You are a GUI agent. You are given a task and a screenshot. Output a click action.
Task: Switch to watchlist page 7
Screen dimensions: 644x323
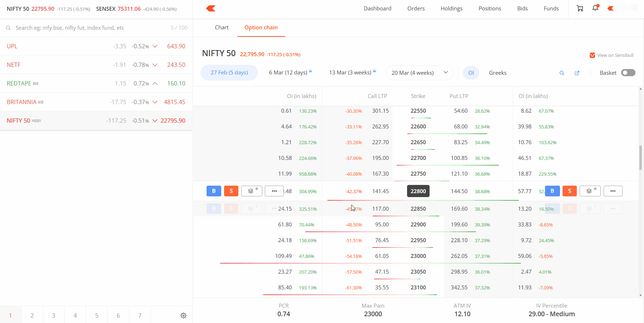140,315
